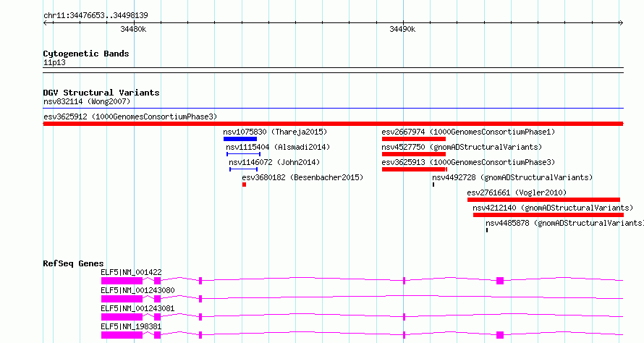Open ELF5|NM_001422 transcript label
This screenshot has width=644, height=343.
point(132,272)
